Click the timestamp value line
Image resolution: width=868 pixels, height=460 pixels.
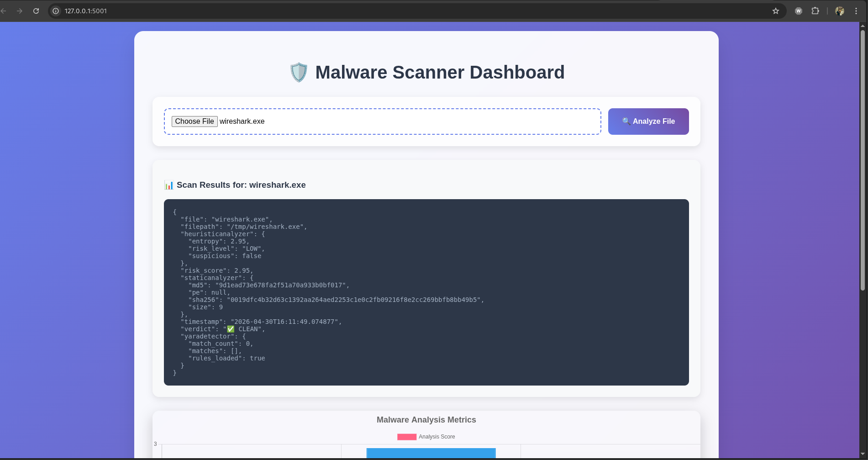[x=261, y=322]
